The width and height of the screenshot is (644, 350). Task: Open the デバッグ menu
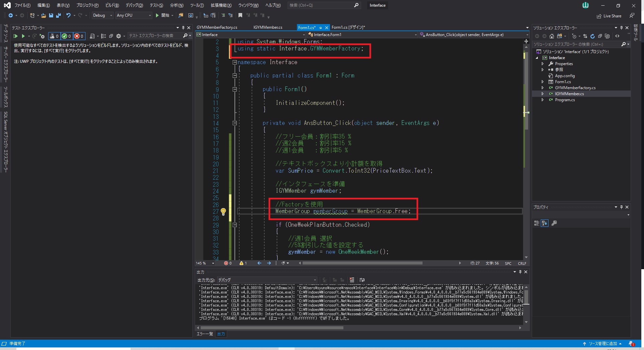pyautogui.click(x=134, y=5)
